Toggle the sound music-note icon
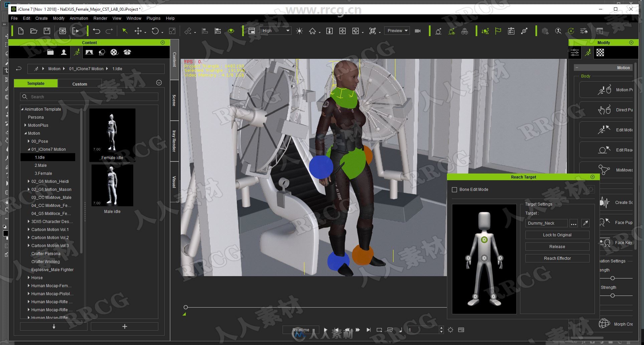The image size is (644, 345). [x=401, y=330]
